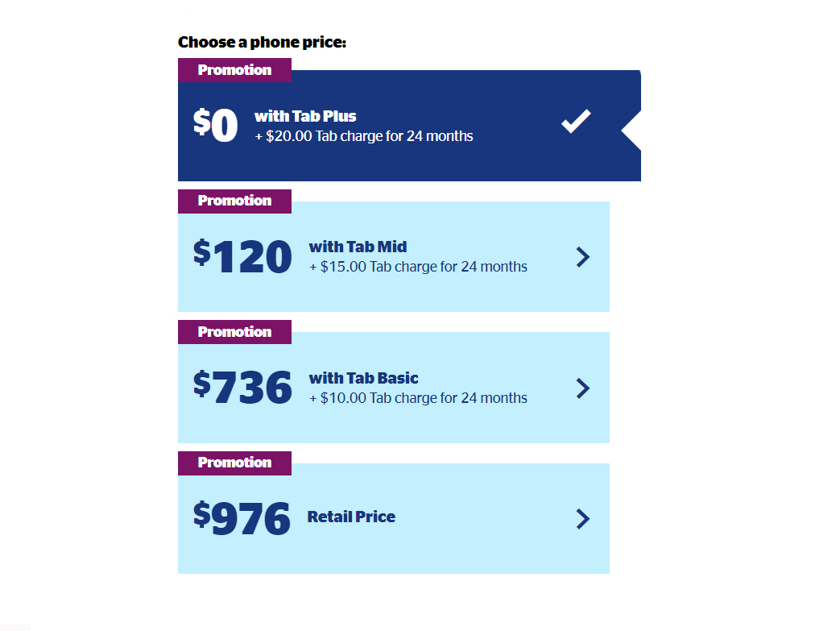Click the white checkmark on Tab Plus card
Image resolution: width=840 pixels, height=631 pixels.
tap(576, 122)
